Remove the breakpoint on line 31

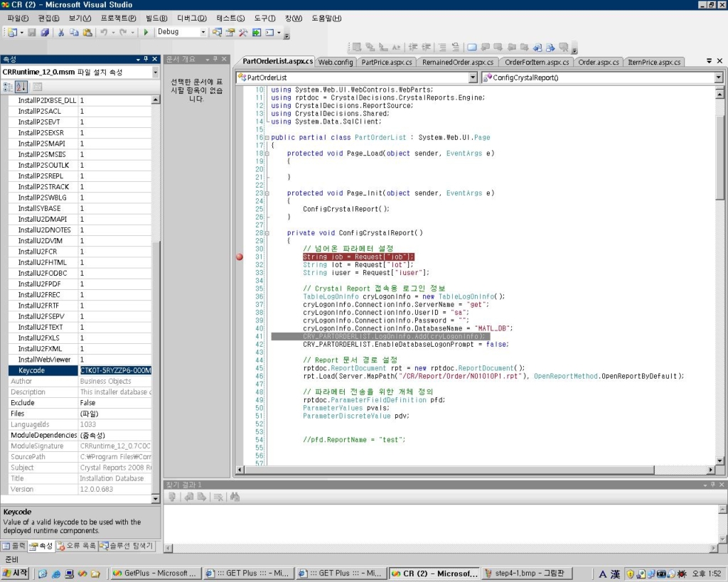(240, 257)
